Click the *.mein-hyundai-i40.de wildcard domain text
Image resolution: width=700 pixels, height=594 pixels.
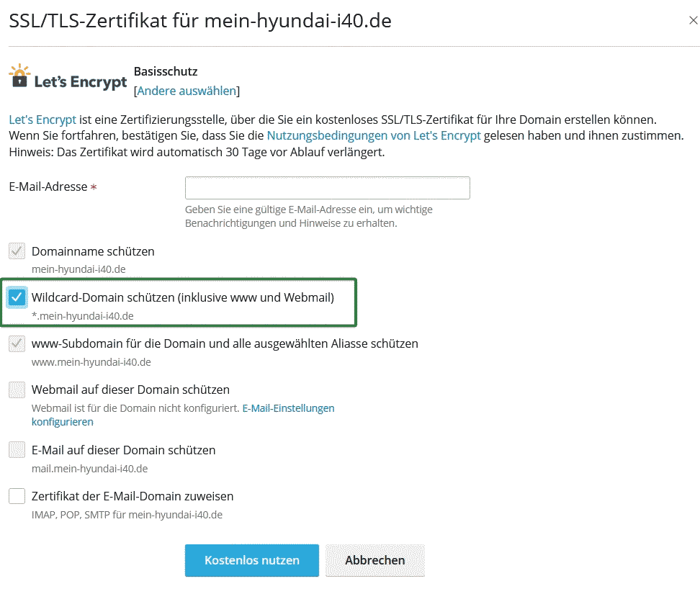coord(83,315)
